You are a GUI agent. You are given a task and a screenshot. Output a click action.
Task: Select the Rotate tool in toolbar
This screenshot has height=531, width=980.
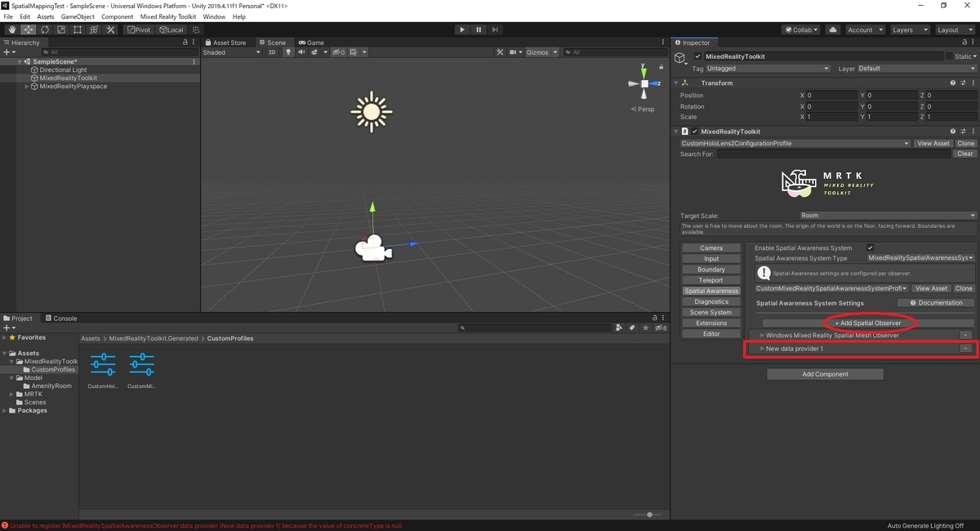[x=44, y=29]
